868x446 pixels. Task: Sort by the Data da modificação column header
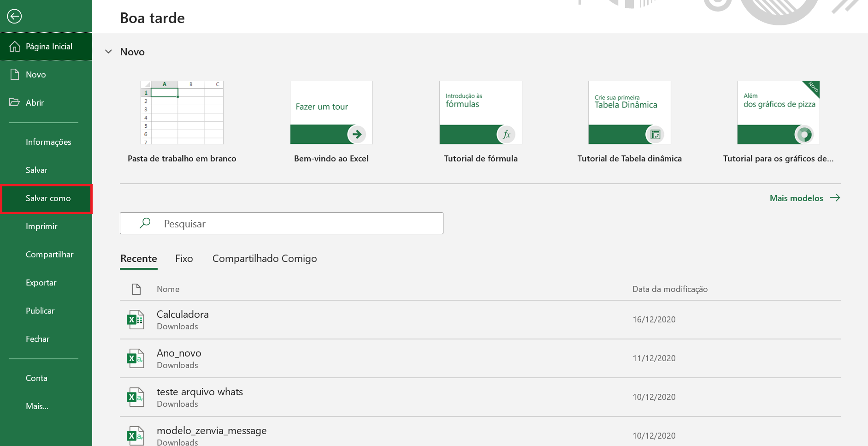click(670, 289)
